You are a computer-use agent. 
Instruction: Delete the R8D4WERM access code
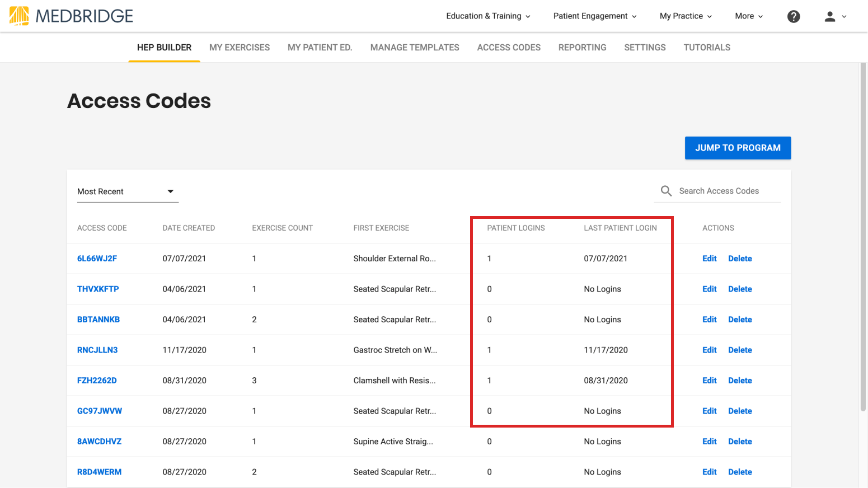tap(740, 472)
